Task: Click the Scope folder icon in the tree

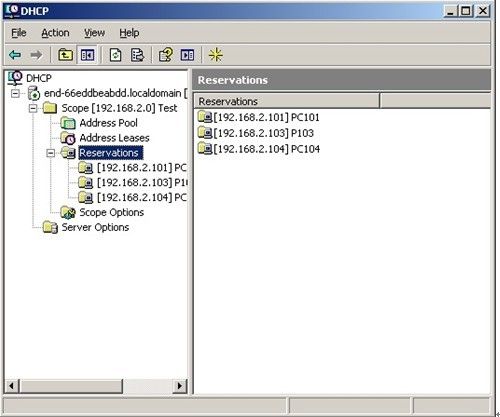Action: 50,108
